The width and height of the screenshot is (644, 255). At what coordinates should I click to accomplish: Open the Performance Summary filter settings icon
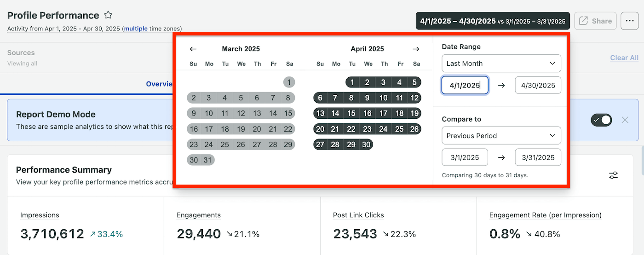coord(614,175)
